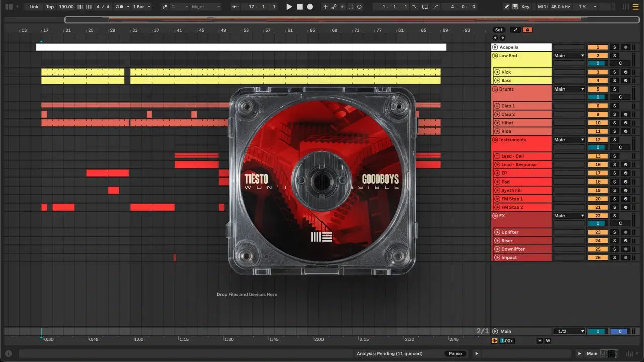Click the Link button

34,7
